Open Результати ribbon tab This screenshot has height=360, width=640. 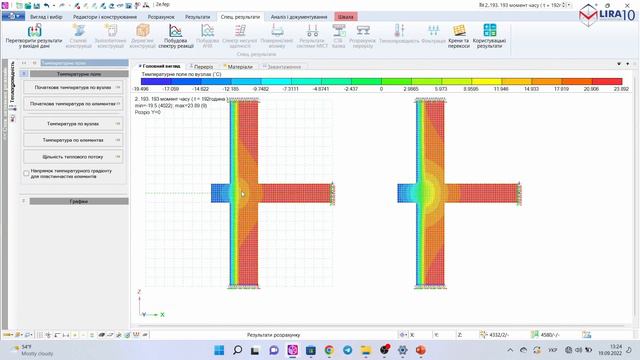198,17
